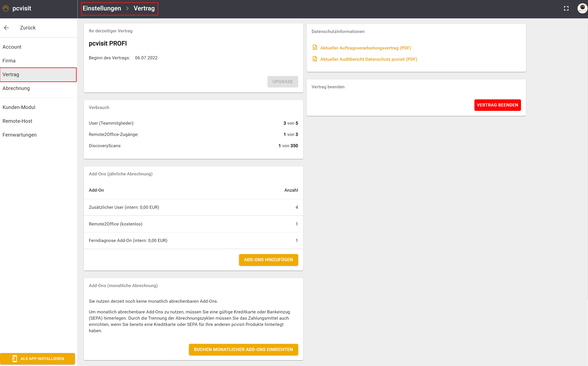Click the Add-Ons hinzufügen button

click(x=268, y=260)
